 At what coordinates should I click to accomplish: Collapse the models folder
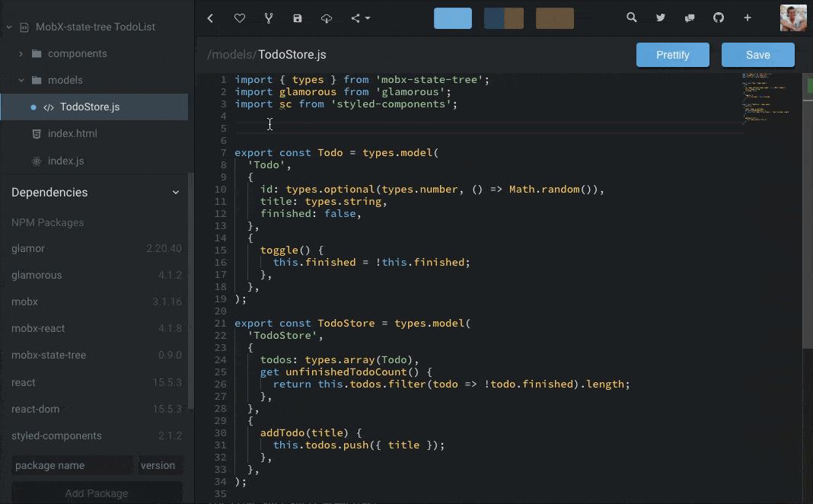tap(21, 80)
